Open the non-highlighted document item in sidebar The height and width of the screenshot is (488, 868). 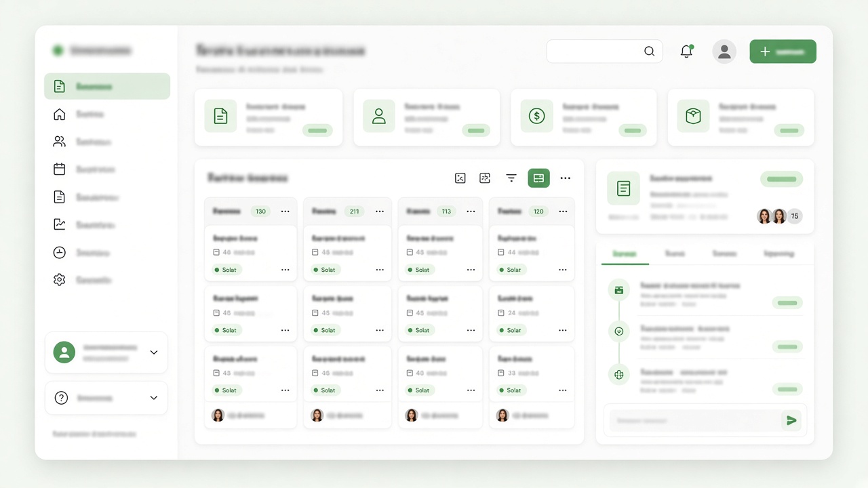pos(107,197)
